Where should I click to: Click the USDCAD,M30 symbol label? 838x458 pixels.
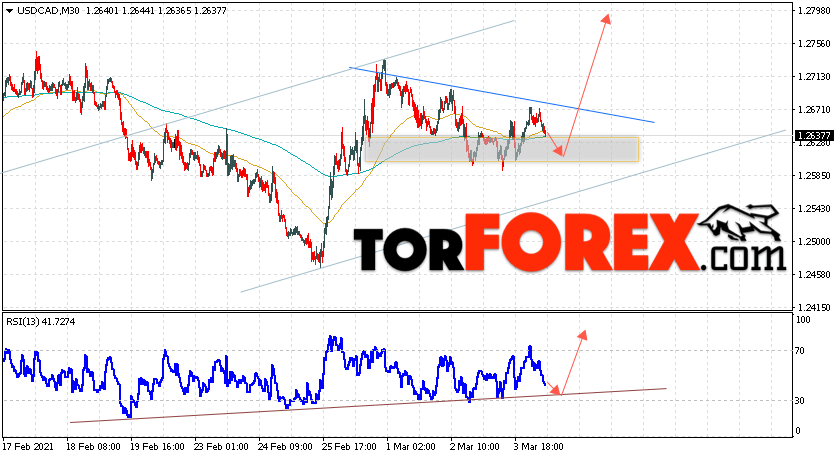pyautogui.click(x=47, y=10)
